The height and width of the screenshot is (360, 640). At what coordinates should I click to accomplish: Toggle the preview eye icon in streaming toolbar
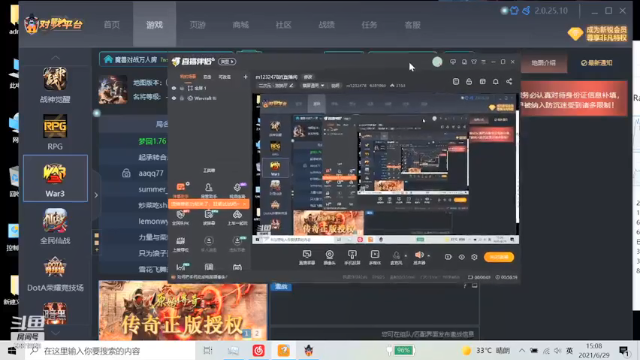pyautogui.click(x=461, y=257)
